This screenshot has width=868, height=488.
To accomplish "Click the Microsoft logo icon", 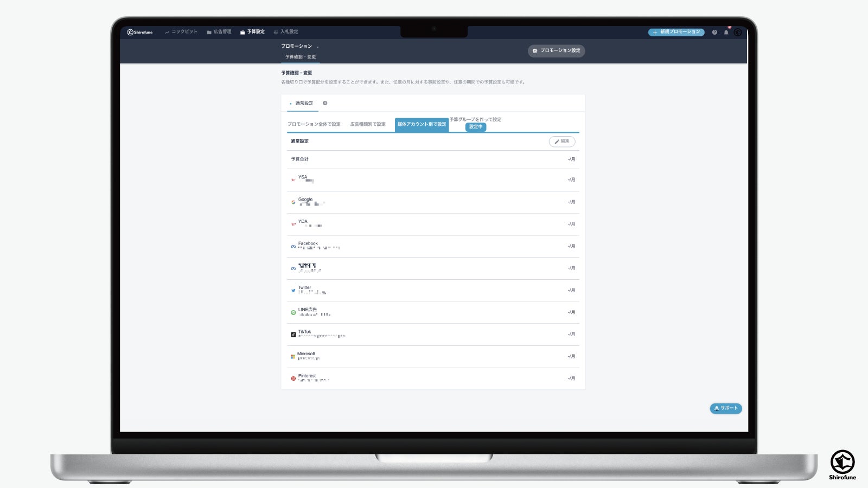I will [293, 357].
